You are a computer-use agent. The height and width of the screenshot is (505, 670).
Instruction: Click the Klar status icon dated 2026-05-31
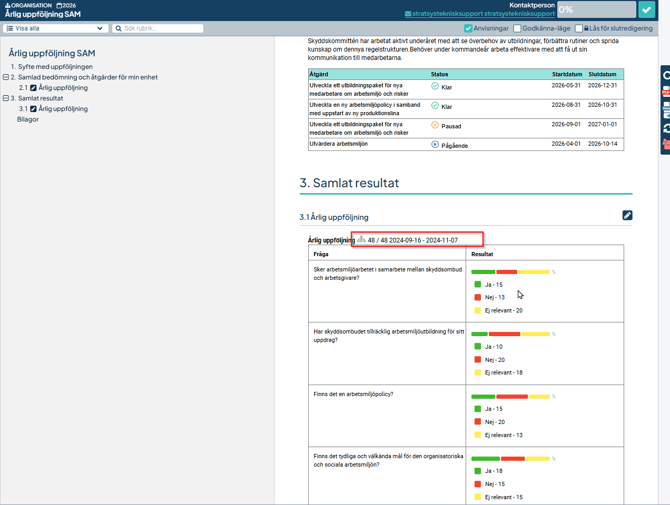click(435, 86)
